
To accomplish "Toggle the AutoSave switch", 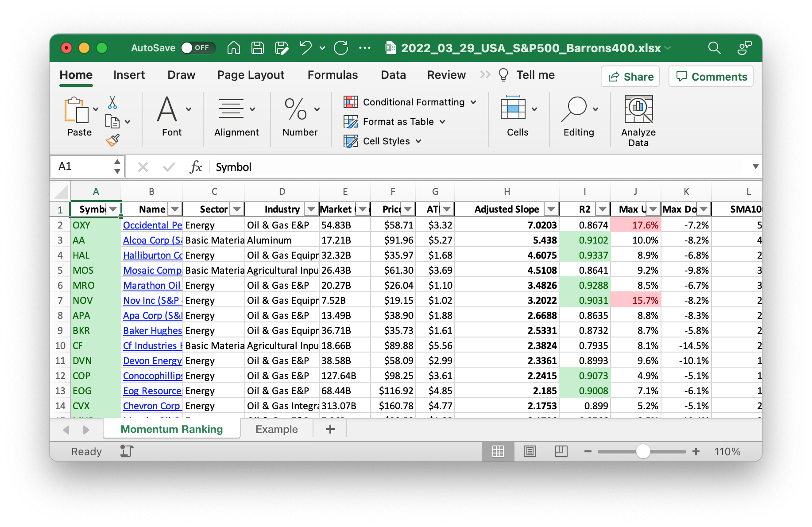I will point(197,48).
